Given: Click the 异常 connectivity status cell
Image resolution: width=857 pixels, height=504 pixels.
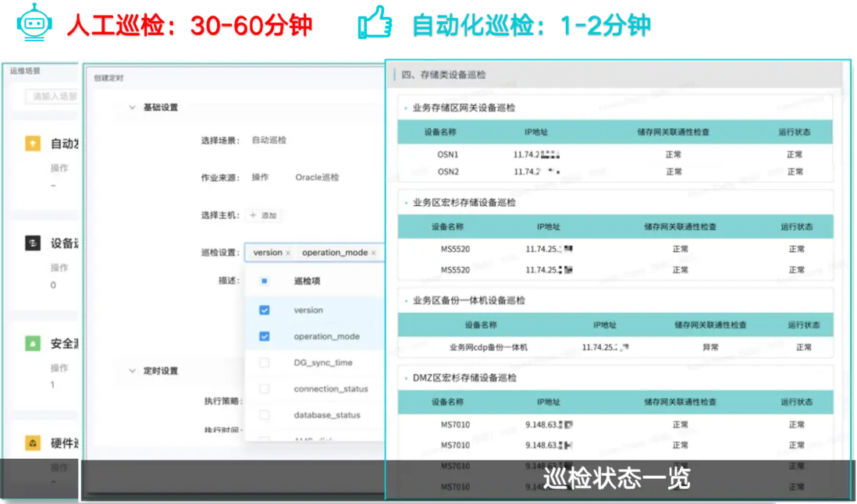Looking at the screenshot, I should pyautogui.click(x=710, y=347).
